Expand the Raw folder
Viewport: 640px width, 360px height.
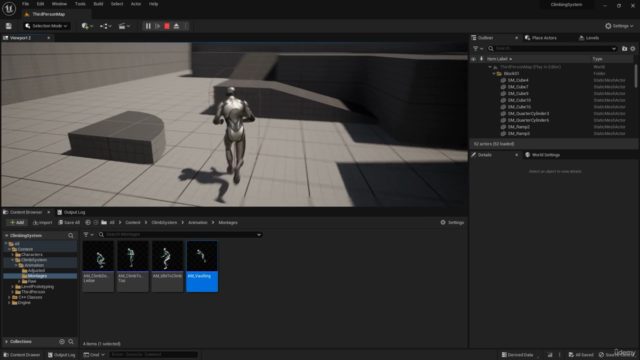point(19,282)
